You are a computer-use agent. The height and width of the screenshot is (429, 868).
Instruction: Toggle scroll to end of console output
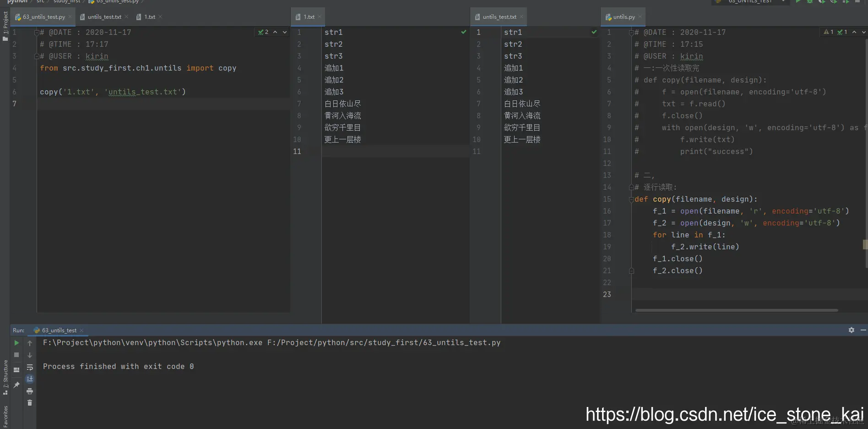click(x=30, y=379)
